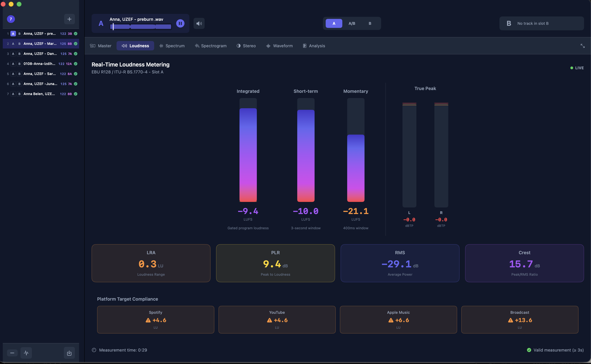Mute audio with the speaker icon
The width and height of the screenshot is (591, 364).
tap(199, 23)
